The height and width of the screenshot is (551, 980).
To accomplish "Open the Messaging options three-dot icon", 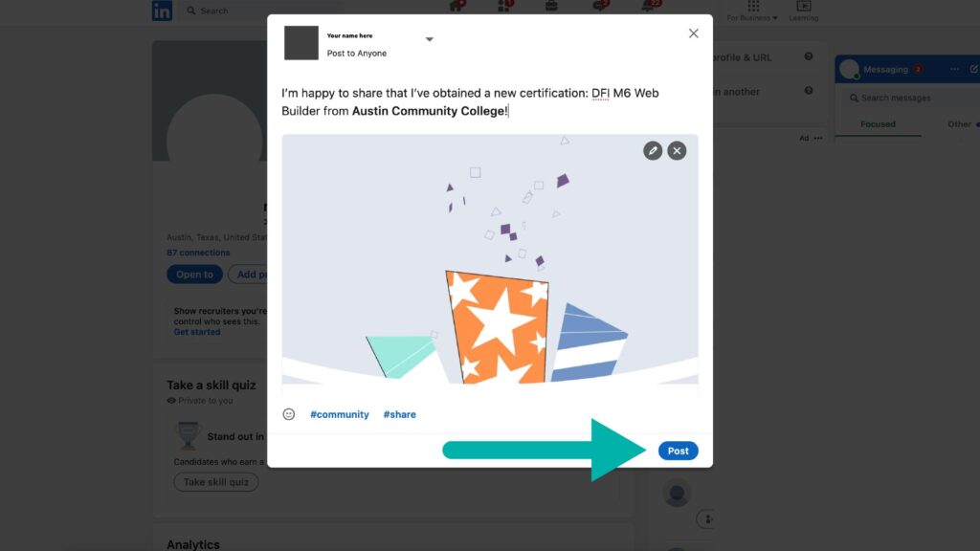I will tap(954, 69).
